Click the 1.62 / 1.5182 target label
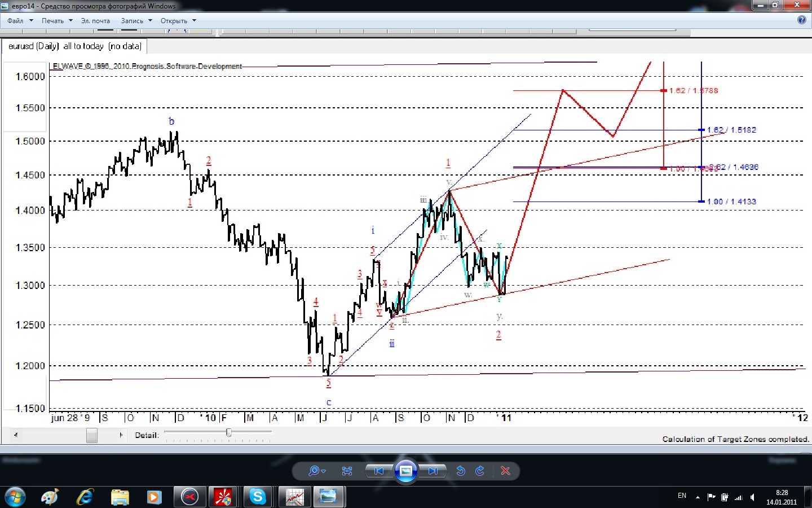The image size is (812, 508). click(731, 130)
